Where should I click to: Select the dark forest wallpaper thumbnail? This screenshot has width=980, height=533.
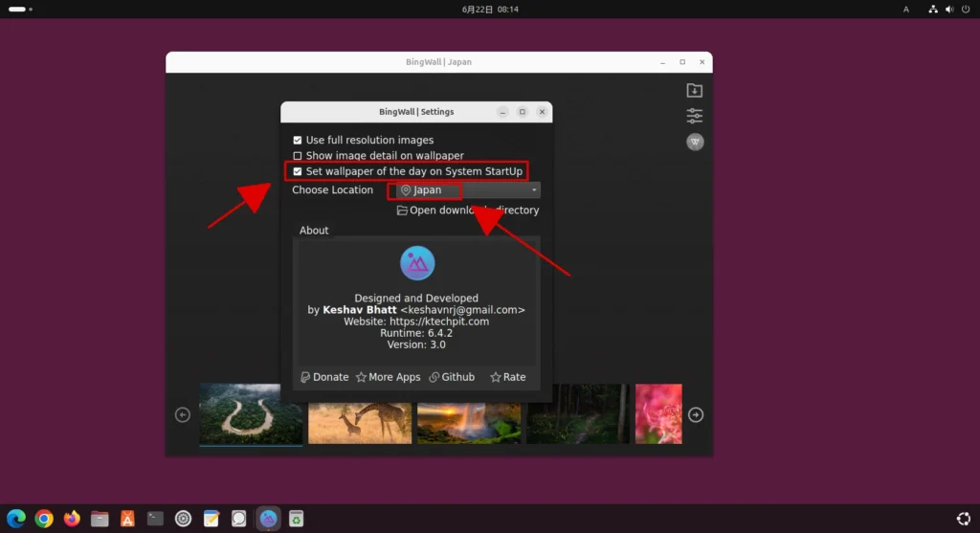[578, 414]
